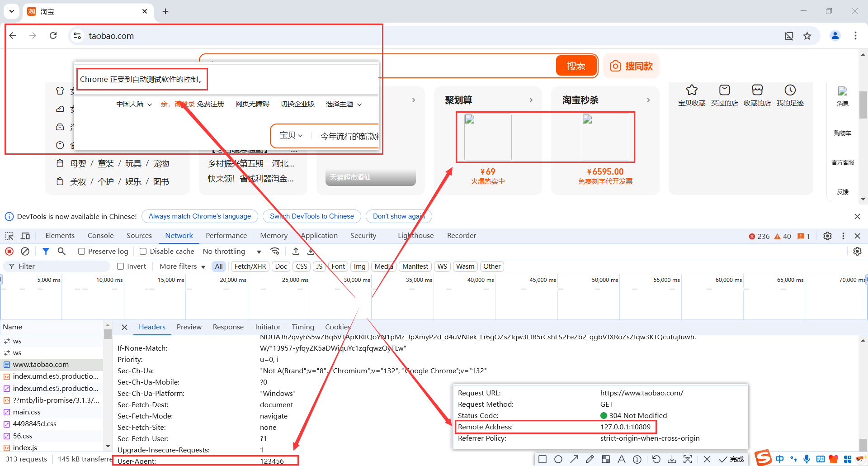This screenshot has height=466, width=868.
Task: Reload the Taobao page
Action: click(x=53, y=36)
